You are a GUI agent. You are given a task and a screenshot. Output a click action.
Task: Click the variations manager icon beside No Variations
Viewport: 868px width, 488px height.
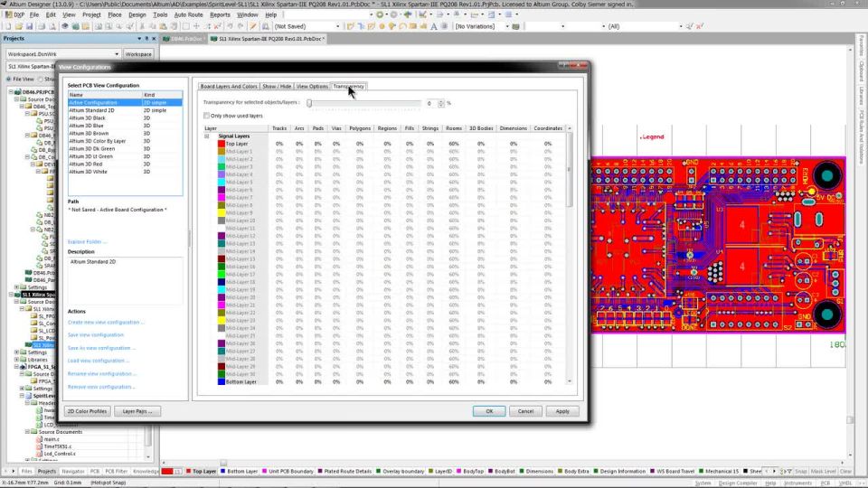click(515, 26)
